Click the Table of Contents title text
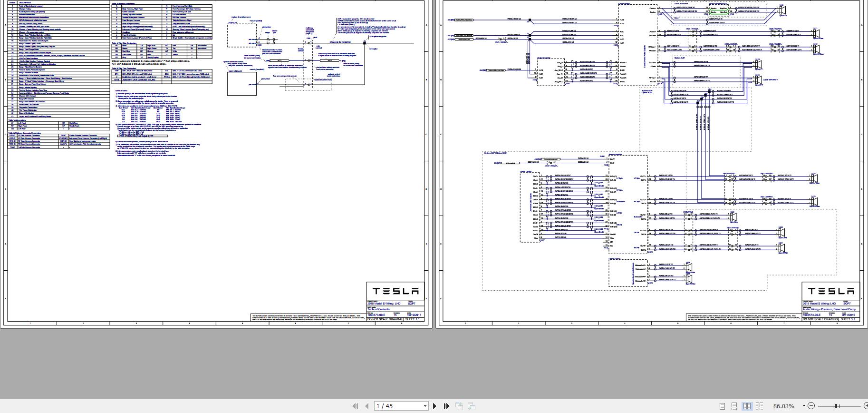The width and height of the screenshot is (868, 413). (378, 309)
